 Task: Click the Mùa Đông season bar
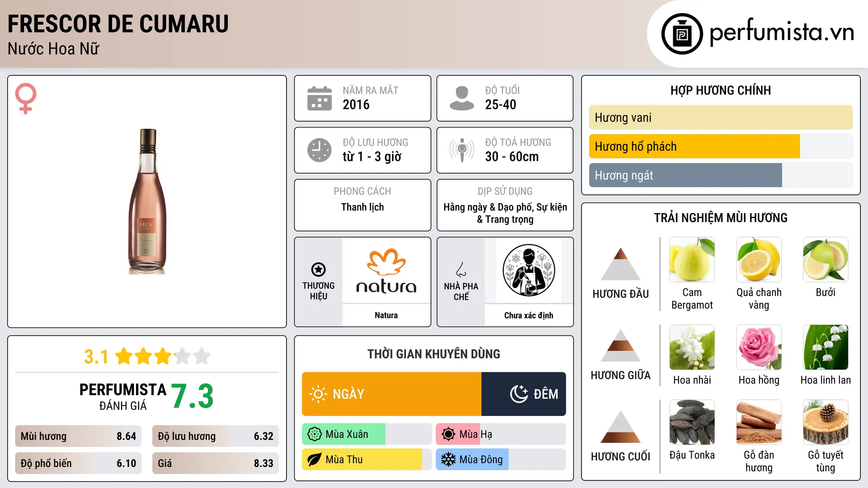(501, 460)
